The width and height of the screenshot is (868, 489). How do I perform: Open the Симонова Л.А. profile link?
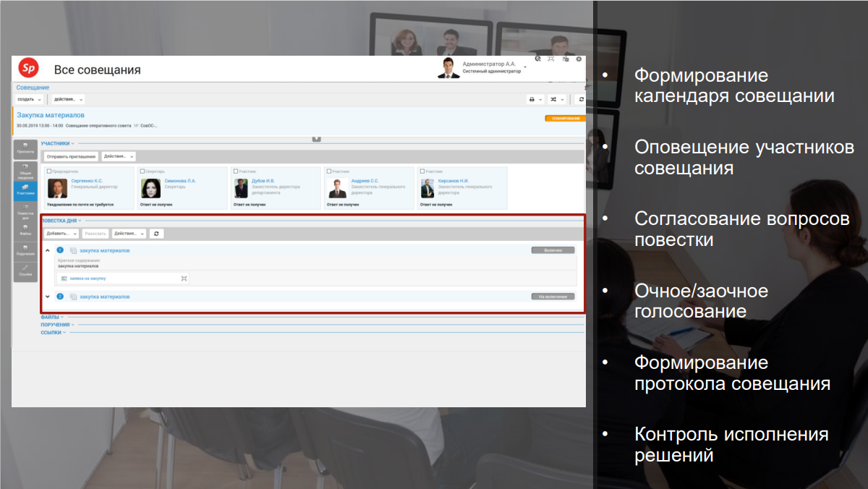tap(180, 181)
